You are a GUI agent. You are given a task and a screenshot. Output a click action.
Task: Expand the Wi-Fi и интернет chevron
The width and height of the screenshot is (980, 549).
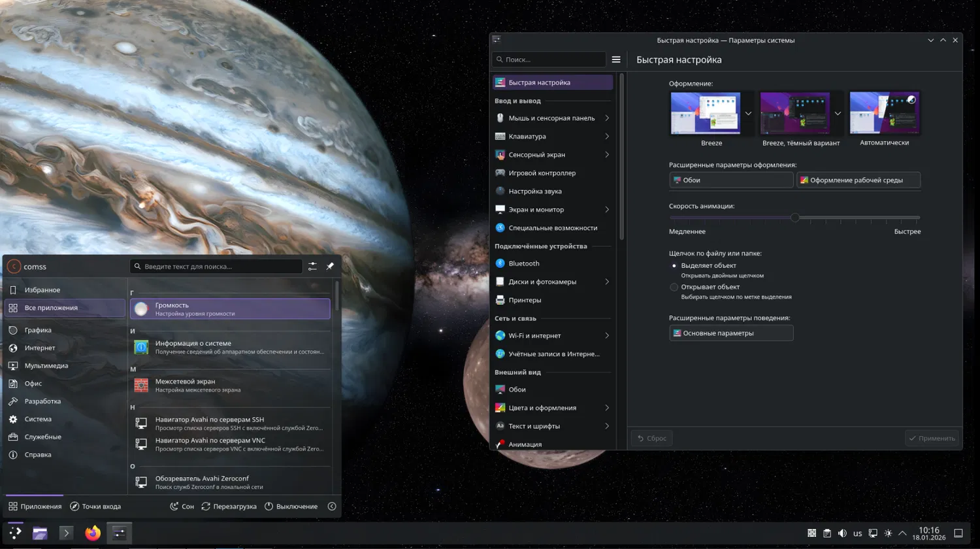607,335
